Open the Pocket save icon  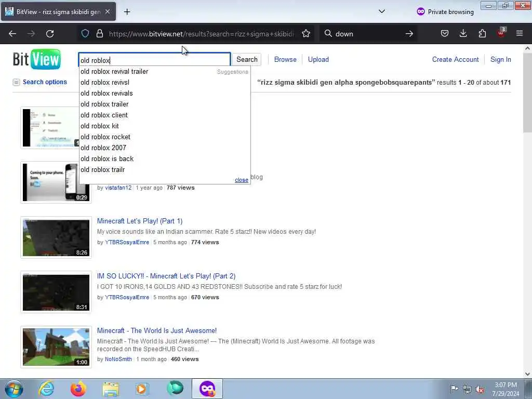445,33
